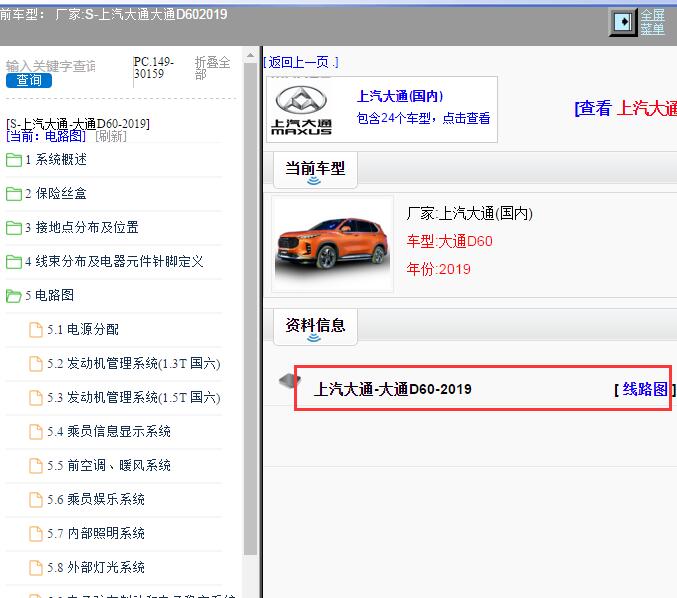Click 厂家:上汽大通(国内) text
677x598 pixels.
[470, 213]
